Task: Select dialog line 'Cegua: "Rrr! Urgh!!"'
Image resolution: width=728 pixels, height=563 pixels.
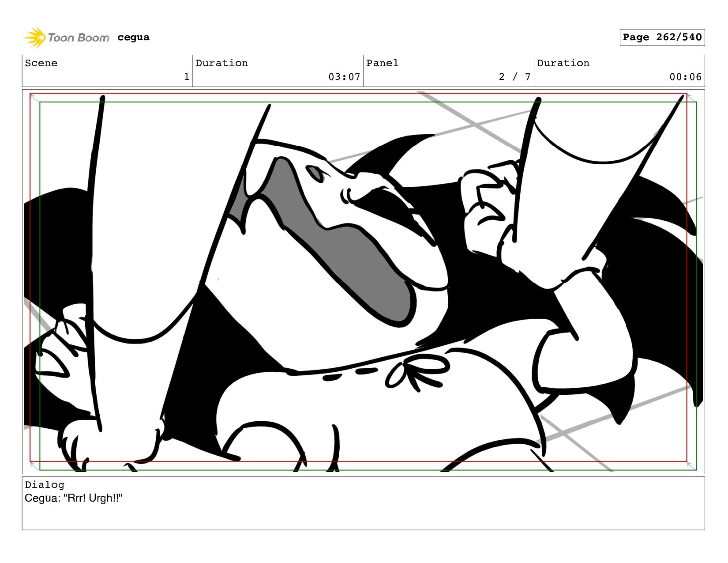Action: click(x=73, y=498)
